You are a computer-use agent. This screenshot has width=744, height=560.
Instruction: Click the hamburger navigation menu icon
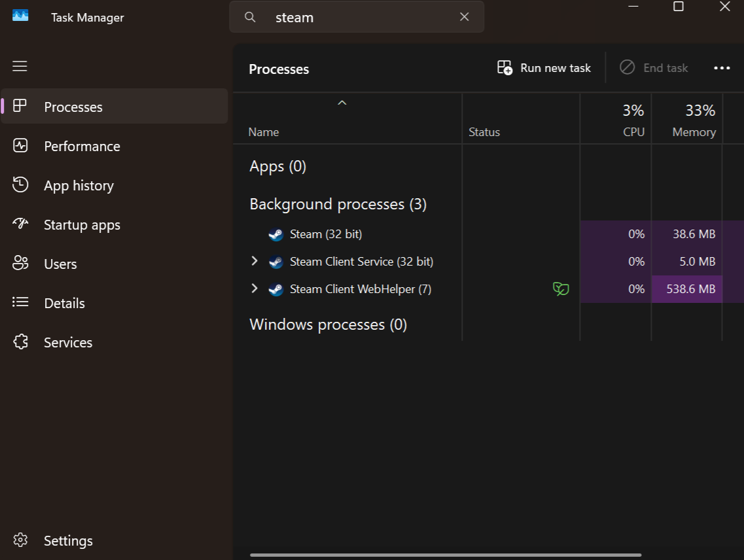point(20,66)
